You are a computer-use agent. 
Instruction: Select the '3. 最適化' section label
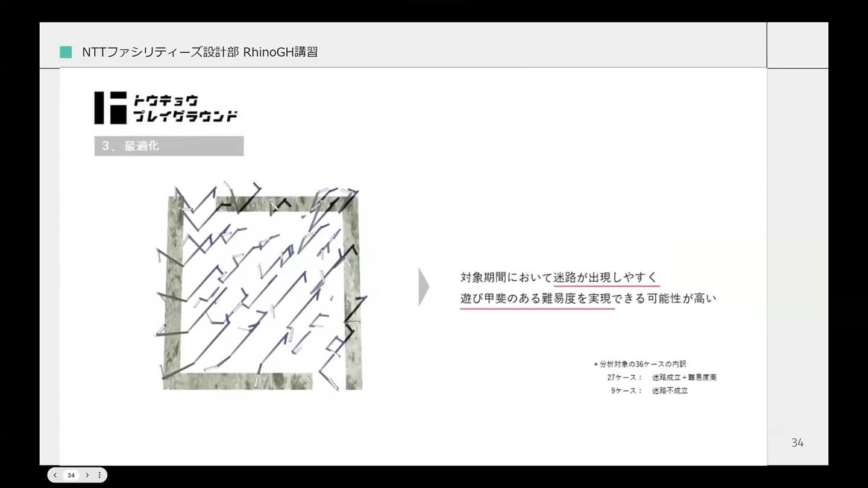click(x=169, y=146)
